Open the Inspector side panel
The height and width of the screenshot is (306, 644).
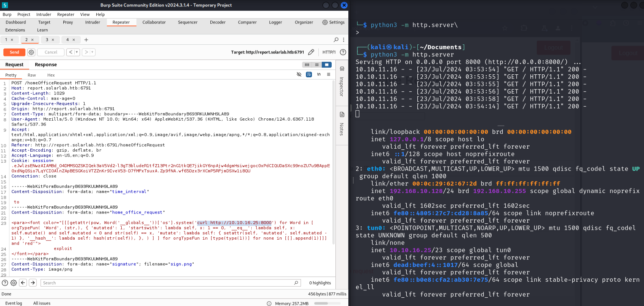[342, 82]
